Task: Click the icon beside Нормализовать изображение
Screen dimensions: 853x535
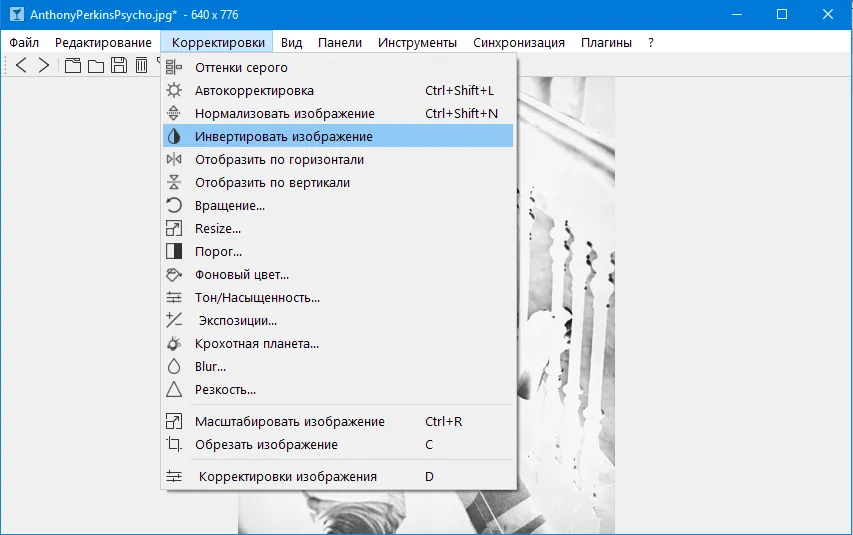Action: point(174,113)
